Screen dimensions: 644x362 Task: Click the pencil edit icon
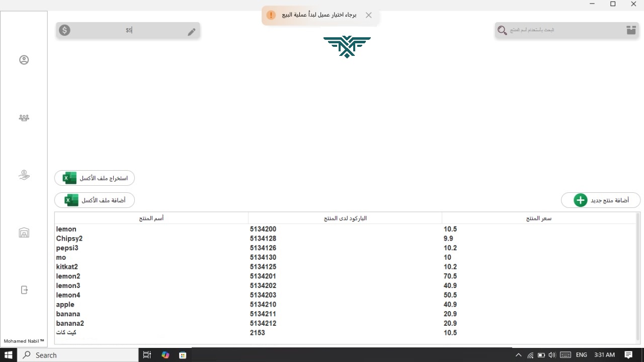[x=192, y=32]
